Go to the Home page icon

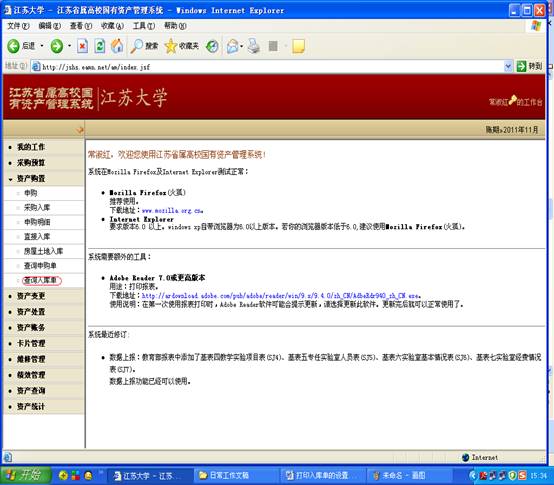(117, 46)
